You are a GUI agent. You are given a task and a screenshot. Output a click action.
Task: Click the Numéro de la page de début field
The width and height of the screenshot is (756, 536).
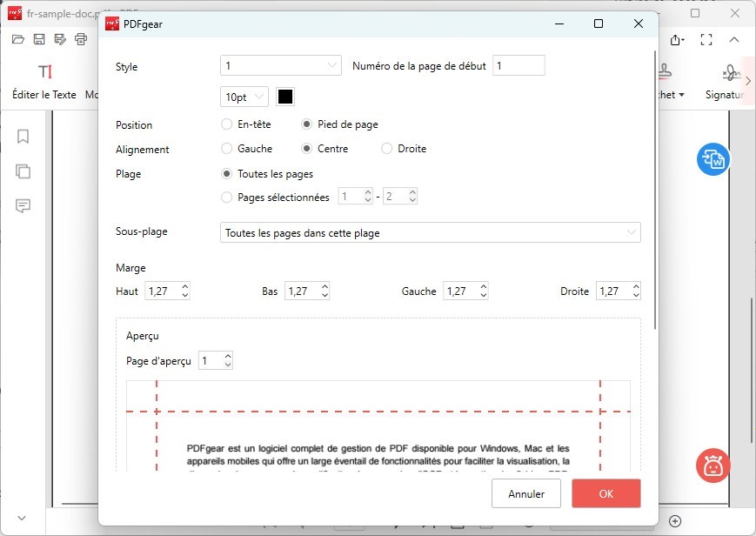pyautogui.click(x=518, y=65)
